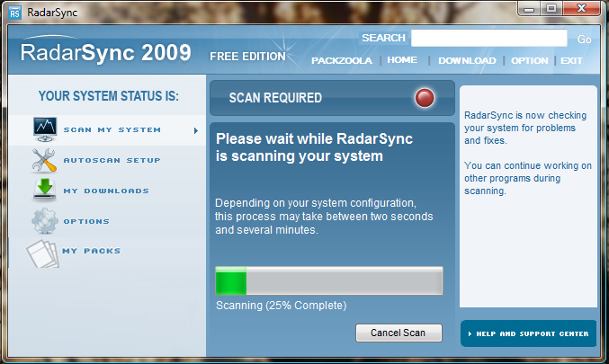This screenshot has height=364, width=609.
Task: Open My Downloads sidebar entry
Action: pyautogui.click(x=107, y=191)
